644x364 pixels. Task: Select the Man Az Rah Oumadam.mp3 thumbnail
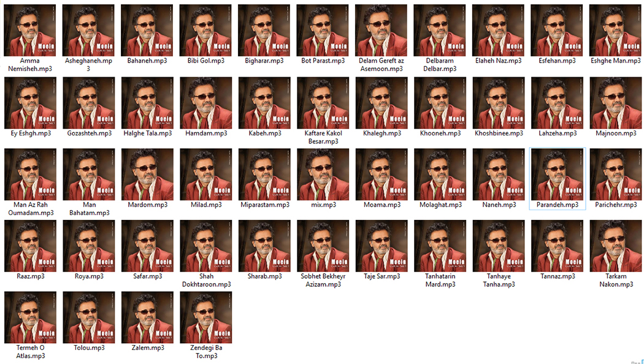click(30, 175)
